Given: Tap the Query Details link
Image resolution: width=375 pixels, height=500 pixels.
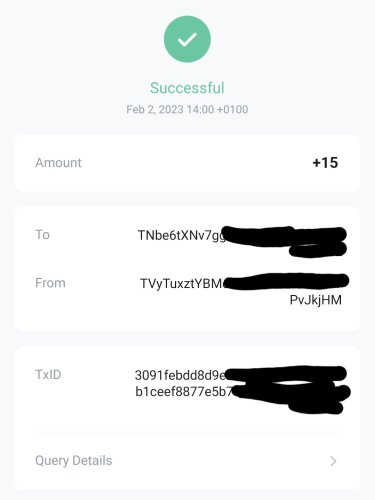Looking at the screenshot, I should (74, 461).
